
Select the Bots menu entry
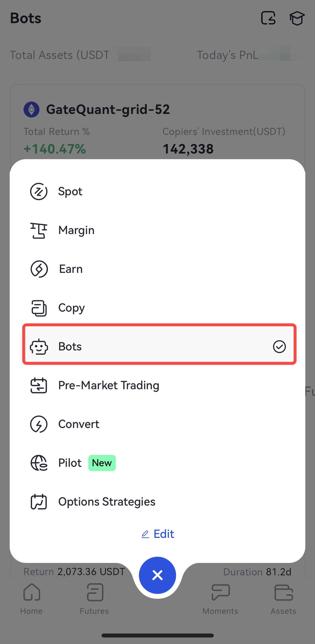(70, 347)
